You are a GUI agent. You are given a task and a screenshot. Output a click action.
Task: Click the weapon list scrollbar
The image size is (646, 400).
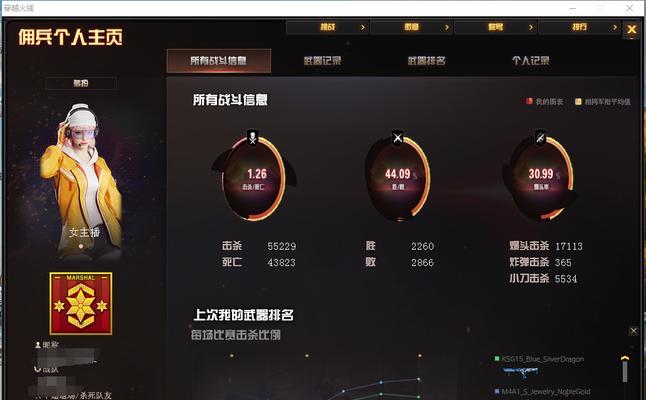click(x=625, y=372)
